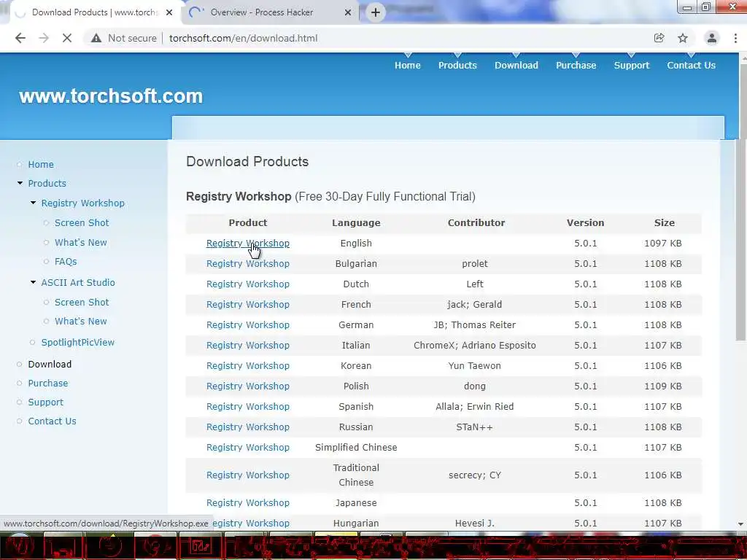Stop loading the page with the X icon
The image size is (747, 560).
point(67,38)
